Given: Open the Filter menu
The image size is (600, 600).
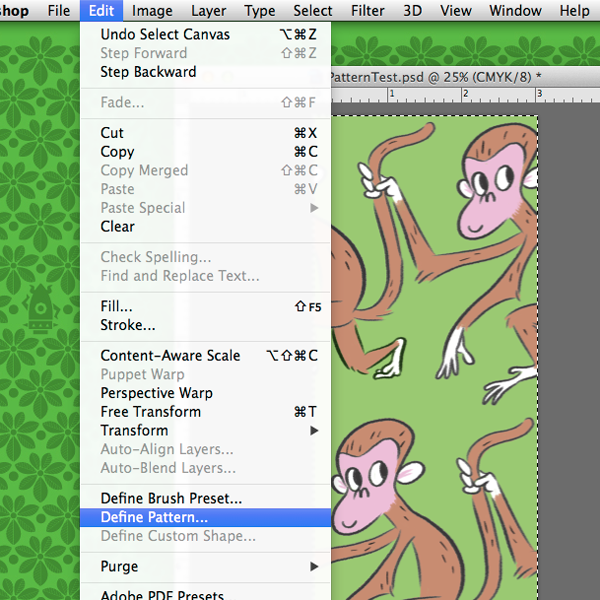Looking at the screenshot, I should point(367,11).
